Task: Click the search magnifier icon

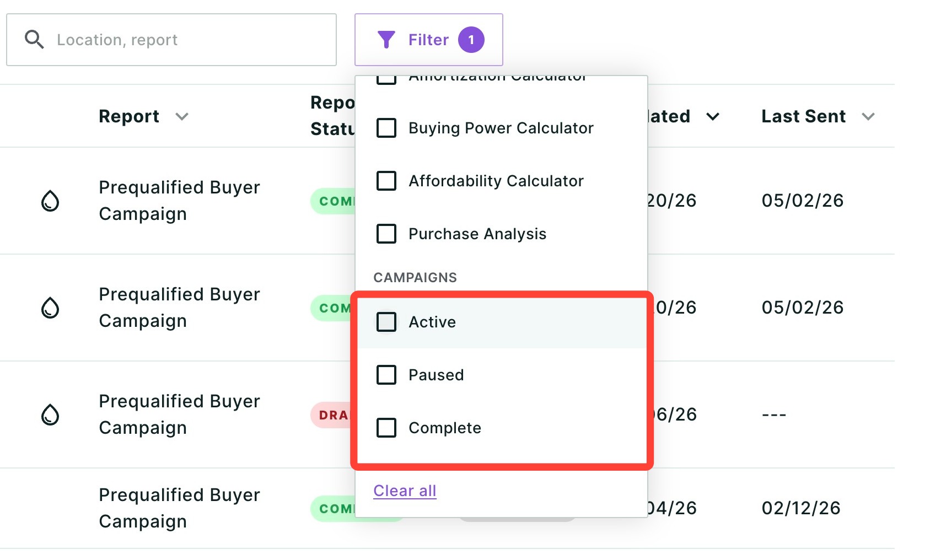Action: coord(34,40)
